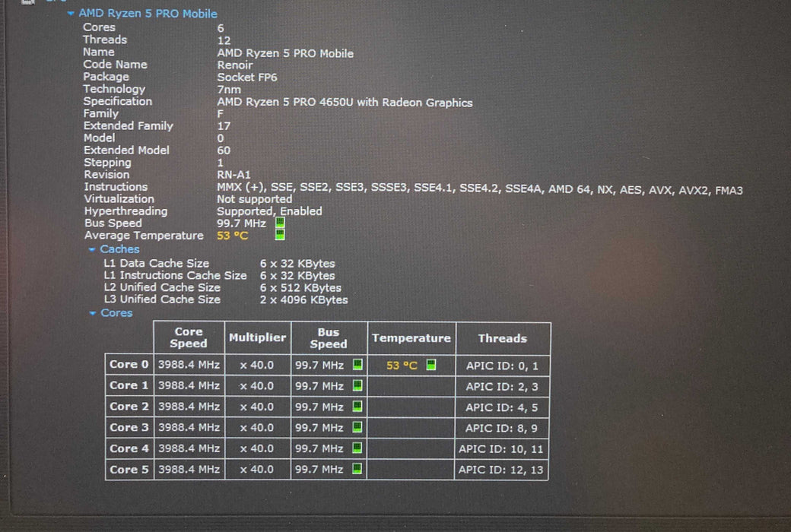Click the APIC ID: 8, 9 cell
791x532 pixels.
point(502,428)
